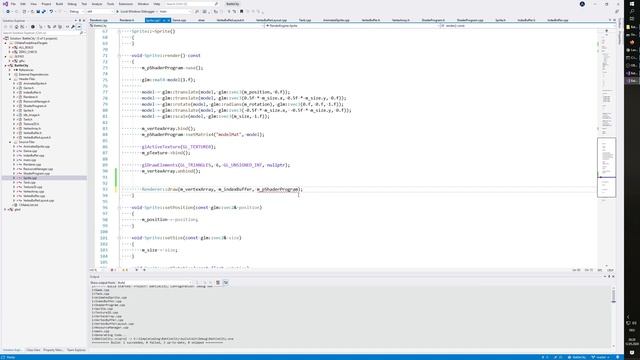This screenshot has width=640, height=360.
Task: Collapse the BattleCity project node
Action: click(x=6, y=65)
